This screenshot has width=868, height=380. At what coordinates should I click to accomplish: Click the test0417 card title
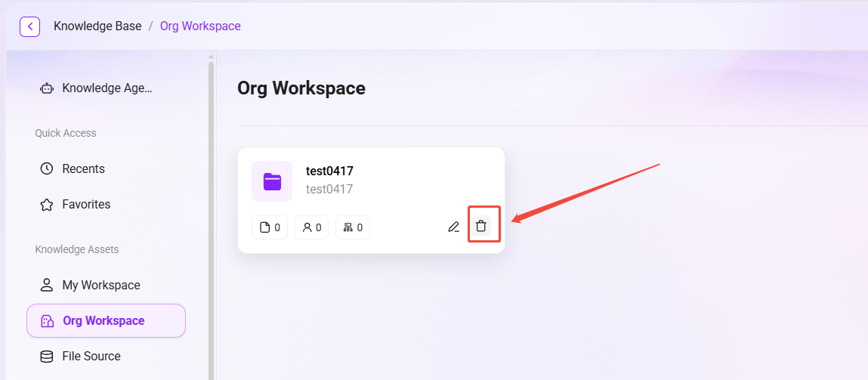click(x=329, y=171)
